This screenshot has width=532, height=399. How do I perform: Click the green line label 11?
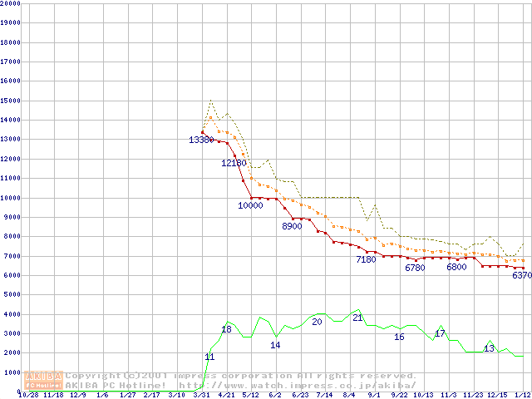click(209, 357)
